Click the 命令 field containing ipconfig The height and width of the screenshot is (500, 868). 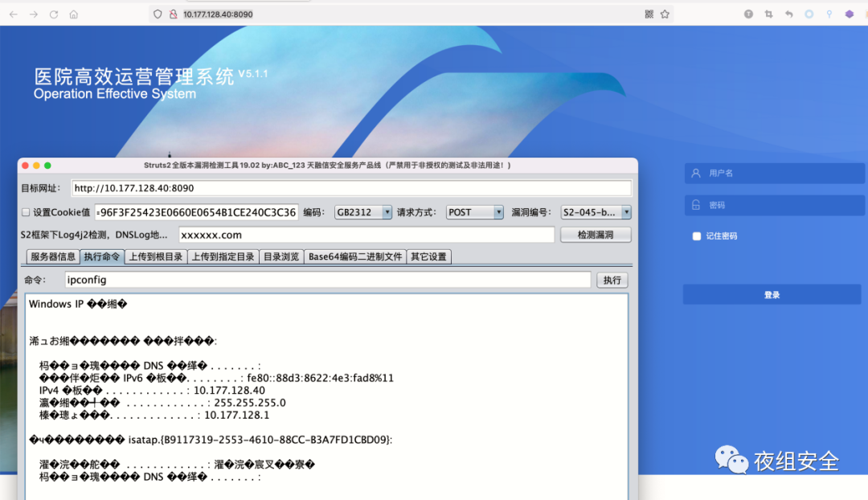coord(328,281)
